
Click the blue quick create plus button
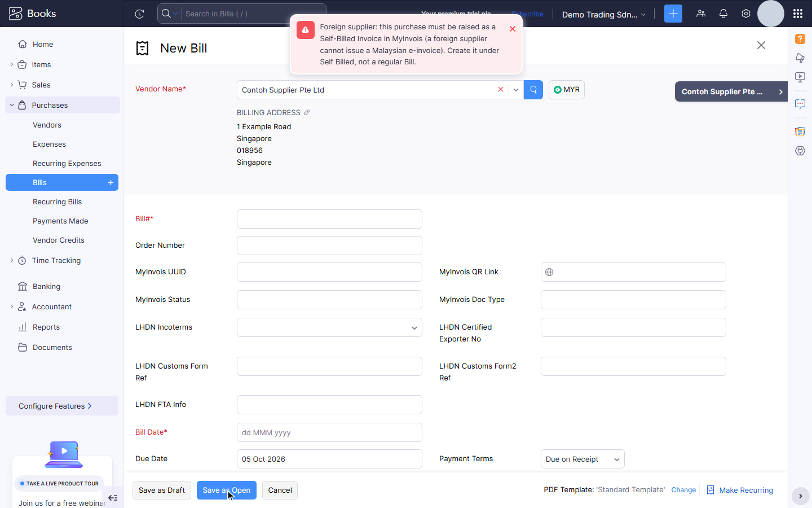[x=673, y=14]
